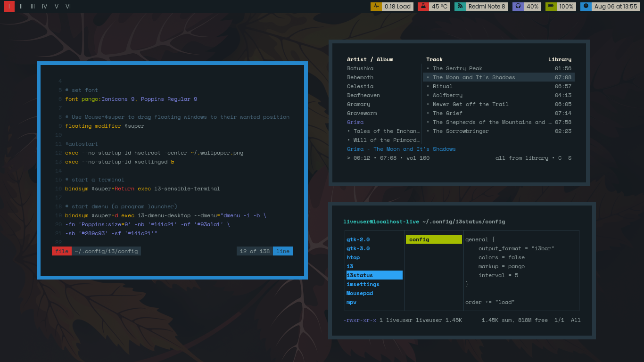644x362 pixels.
Task: Click the headphones volume icon
Action: pyautogui.click(x=518, y=7)
